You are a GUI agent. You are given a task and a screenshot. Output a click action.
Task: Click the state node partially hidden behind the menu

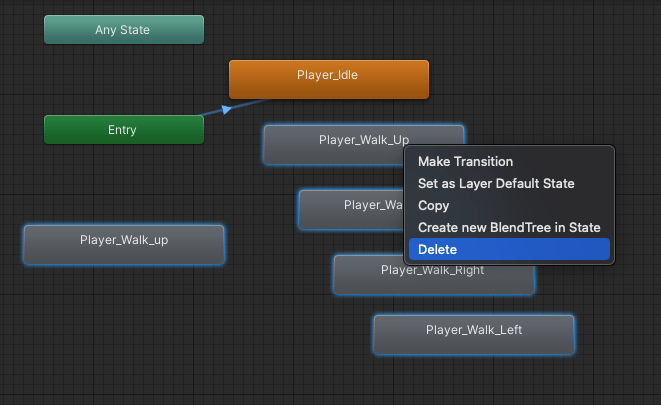click(350, 209)
